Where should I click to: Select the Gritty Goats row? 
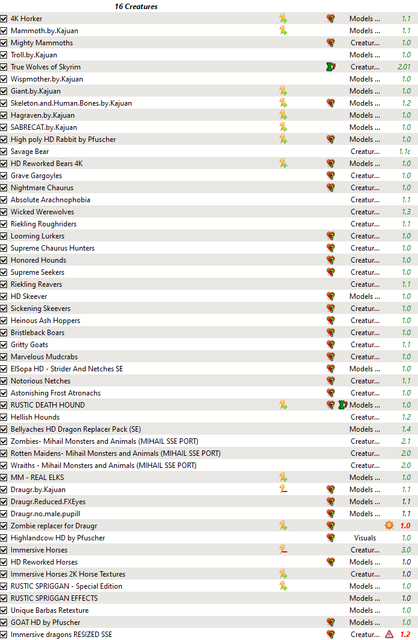(x=209, y=344)
